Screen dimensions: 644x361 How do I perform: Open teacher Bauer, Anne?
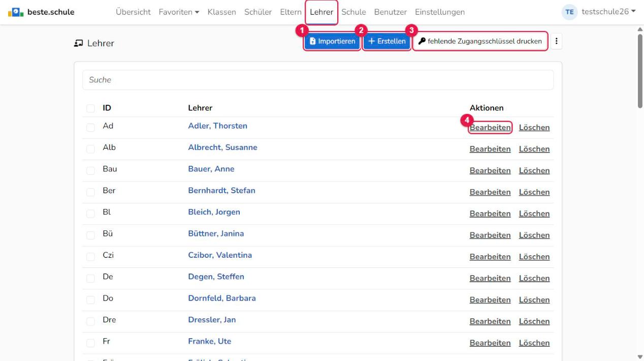211,169
